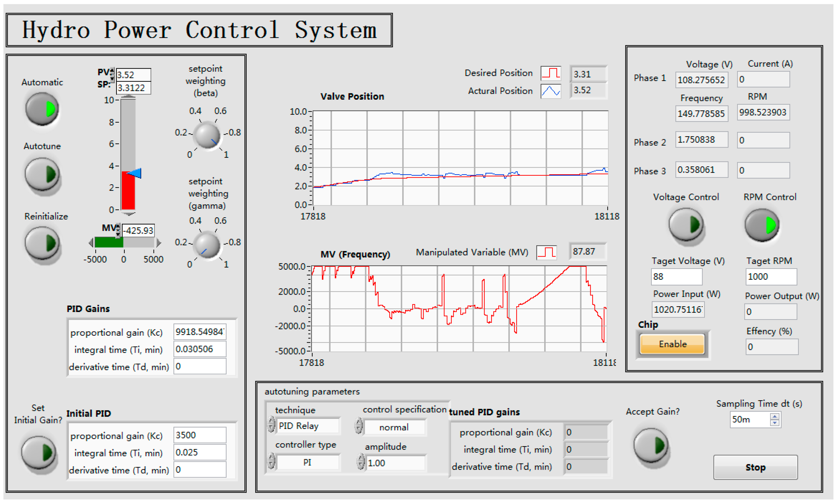The image size is (838, 504).
Task: Click the Reinitialize round button
Action: pyautogui.click(x=42, y=243)
